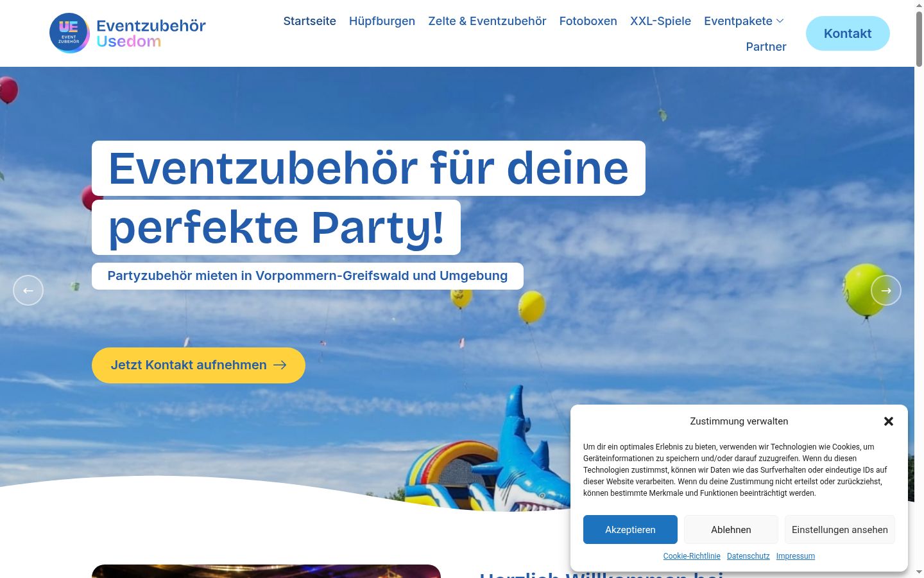Open the Hüpfburgen menu item
The image size is (924, 578).
tap(382, 21)
